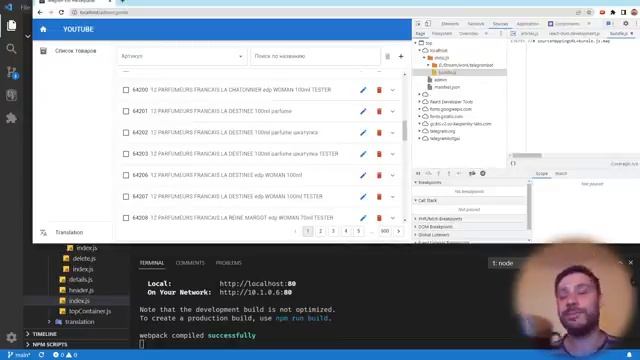The height and width of the screenshot is (360, 640).
Task: Edit item 64207 with the pencil icon
Action: tap(363, 197)
